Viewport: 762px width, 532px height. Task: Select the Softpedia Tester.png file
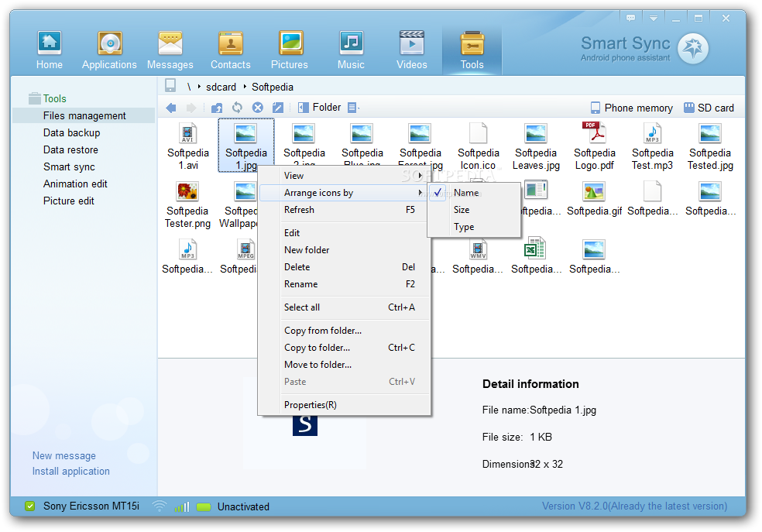pyautogui.click(x=187, y=204)
